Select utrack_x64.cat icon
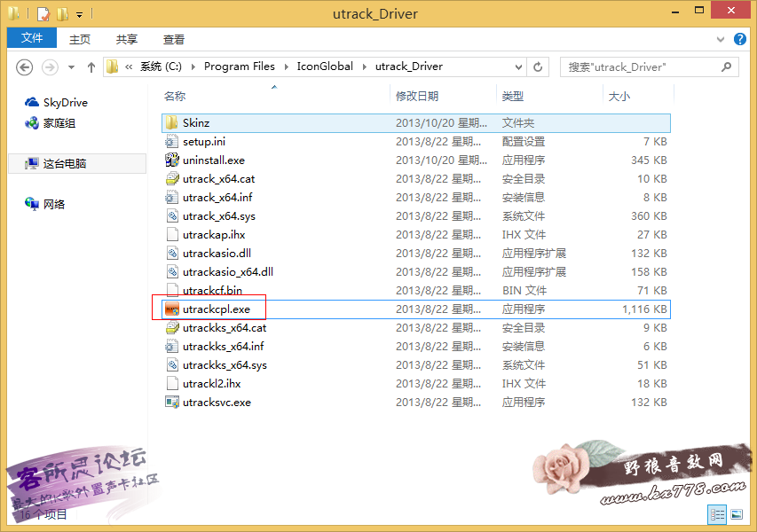The width and height of the screenshot is (757, 532). coord(172,178)
